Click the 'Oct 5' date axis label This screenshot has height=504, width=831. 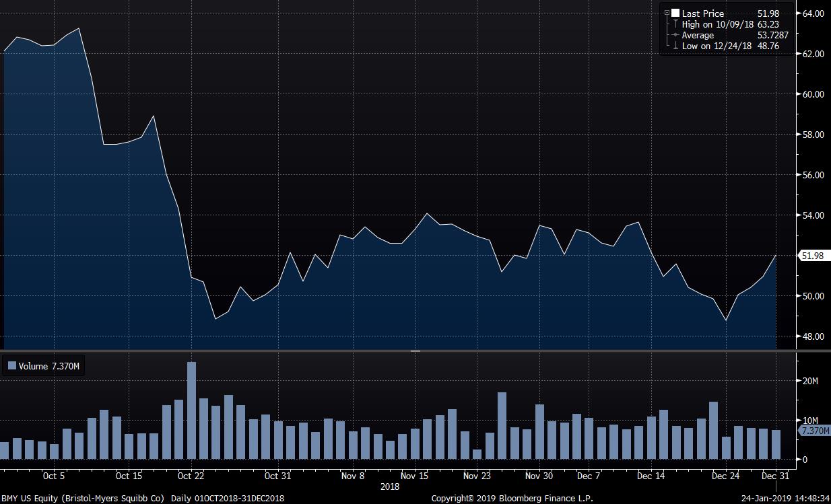(x=54, y=476)
